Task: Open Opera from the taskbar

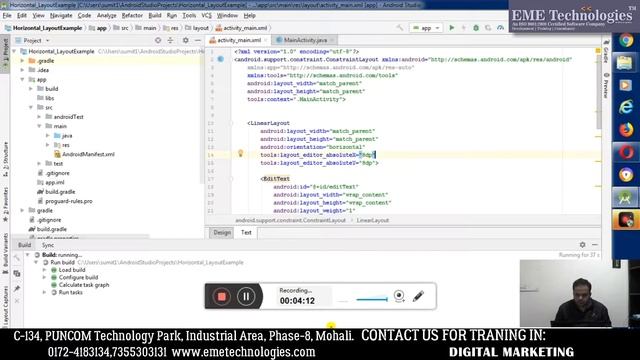Action: pyautogui.click(x=626, y=152)
